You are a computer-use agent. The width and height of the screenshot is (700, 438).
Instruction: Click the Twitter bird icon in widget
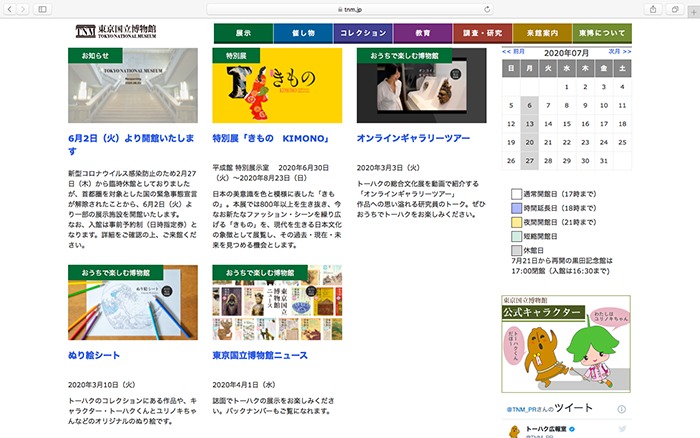click(x=622, y=429)
